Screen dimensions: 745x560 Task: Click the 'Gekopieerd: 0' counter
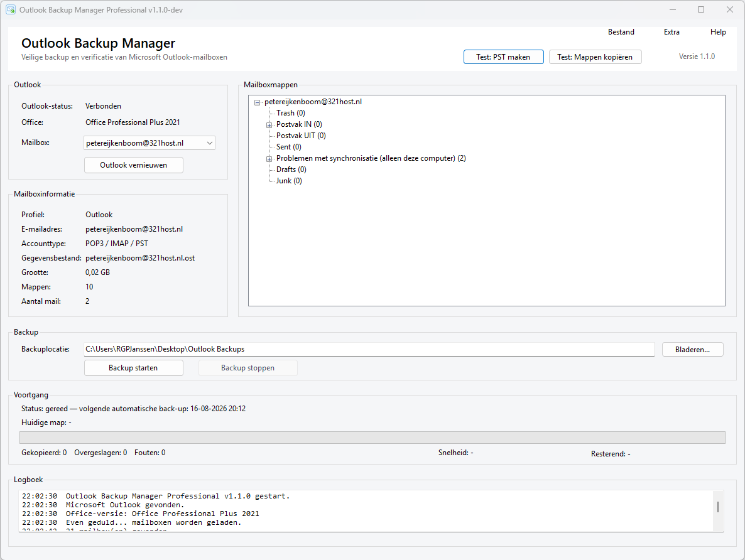(x=44, y=453)
